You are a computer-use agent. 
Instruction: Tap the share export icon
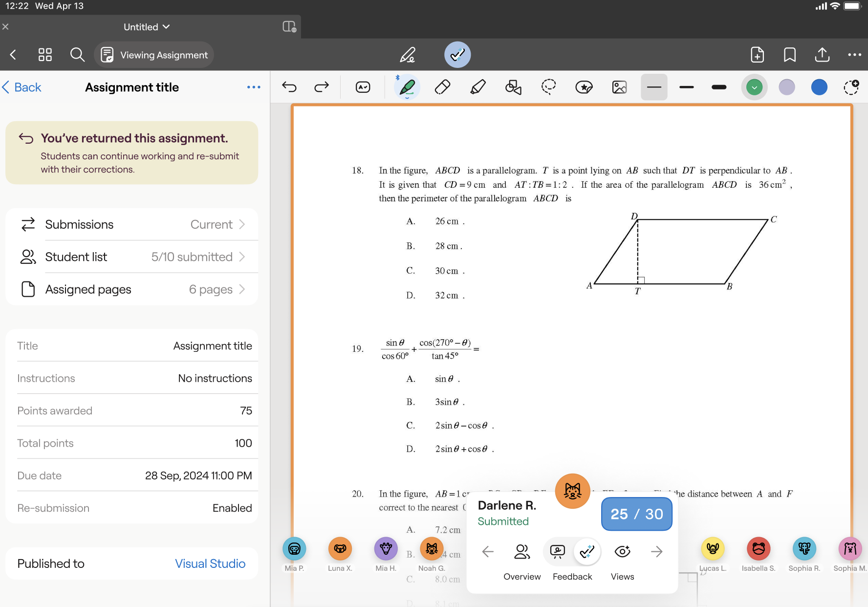pyautogui.click(x=822, y=55)
